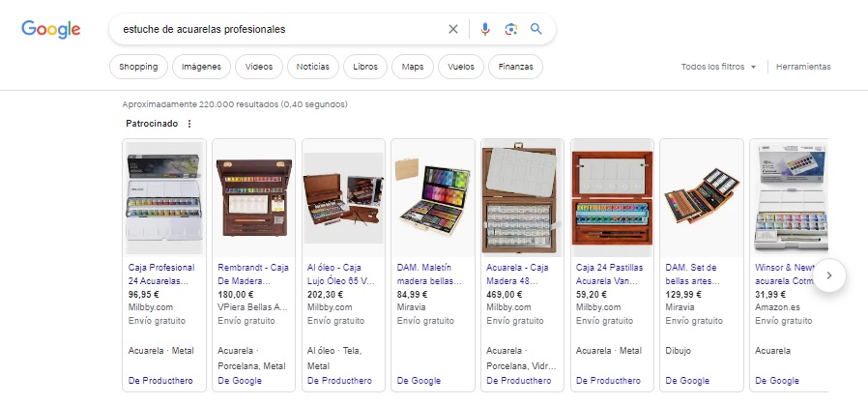Image resolution: width=868 pixels, height=404 pixels.
Task: Open Caja Profesional 24 Acuarelas product link
Action: pos(161,274)
